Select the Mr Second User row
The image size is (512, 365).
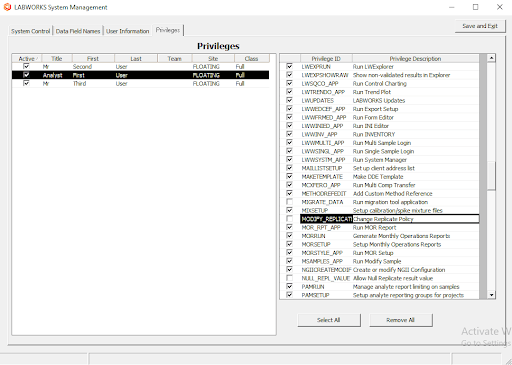pyautogui.click(x=140, y=67)
